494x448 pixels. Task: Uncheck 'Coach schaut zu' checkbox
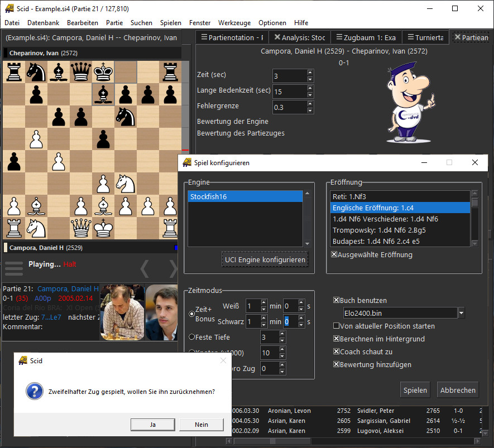point(336,351)
